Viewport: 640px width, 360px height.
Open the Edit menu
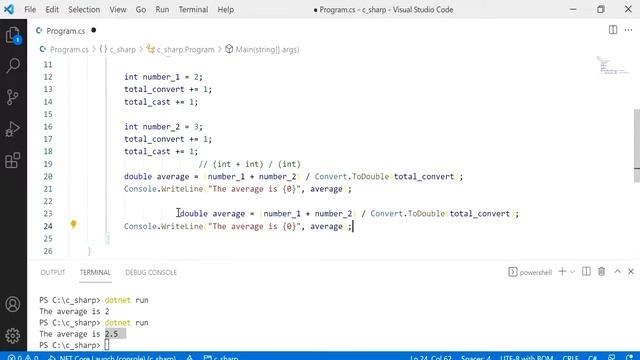point(52,9)
